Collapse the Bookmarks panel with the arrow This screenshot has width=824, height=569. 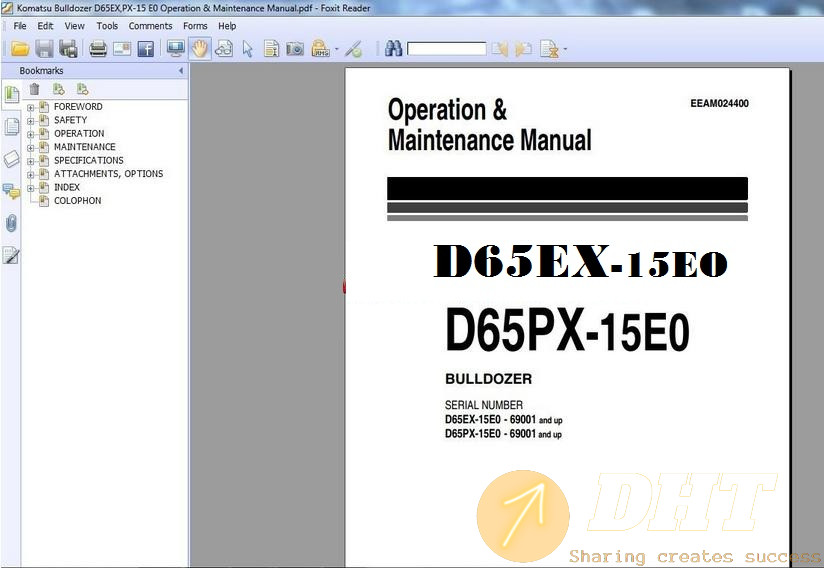[x=181, y=70]
